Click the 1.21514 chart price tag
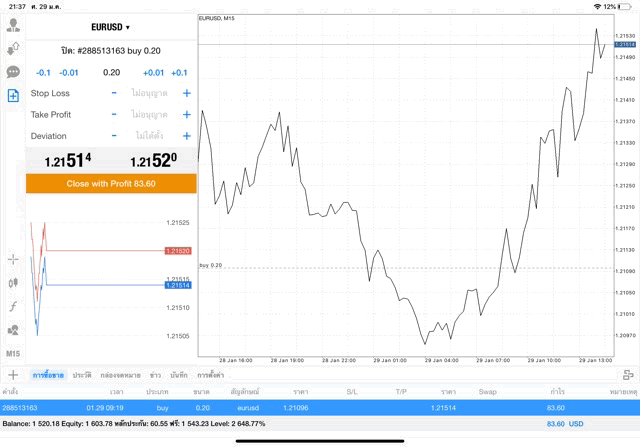The height and width of the screenshot is (447, 640). 625,44
